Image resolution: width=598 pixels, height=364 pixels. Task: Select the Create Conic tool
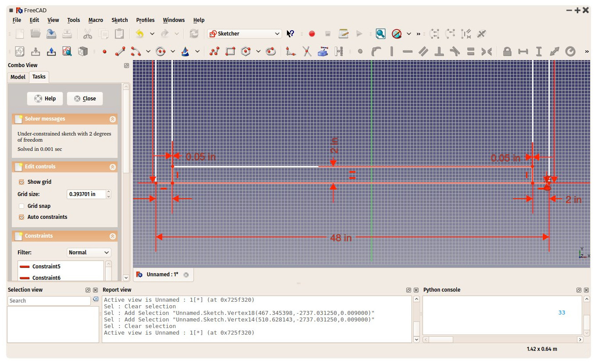coord(185,52)
